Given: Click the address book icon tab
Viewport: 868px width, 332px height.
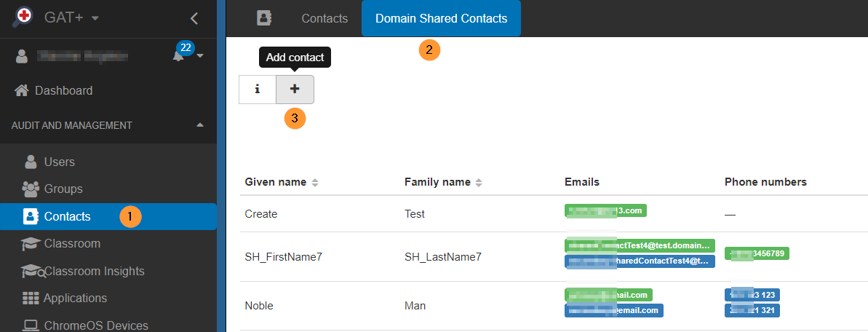Looking at the screenshot, I should 264,19.
